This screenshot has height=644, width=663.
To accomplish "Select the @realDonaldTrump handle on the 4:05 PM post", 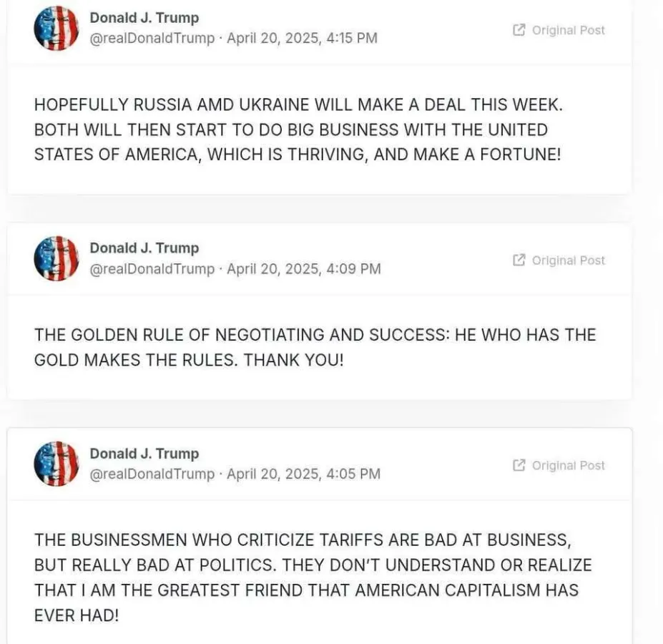I will coord(152,474).
